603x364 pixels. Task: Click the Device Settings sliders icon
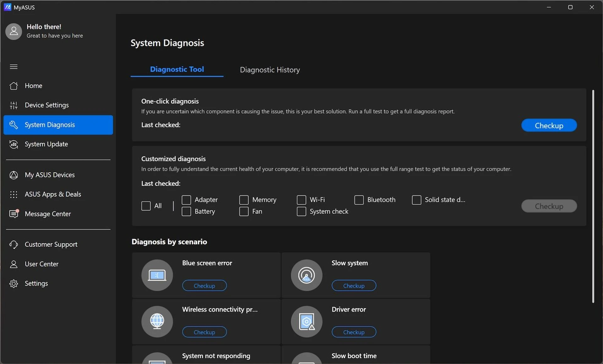(x=14, y=105)
